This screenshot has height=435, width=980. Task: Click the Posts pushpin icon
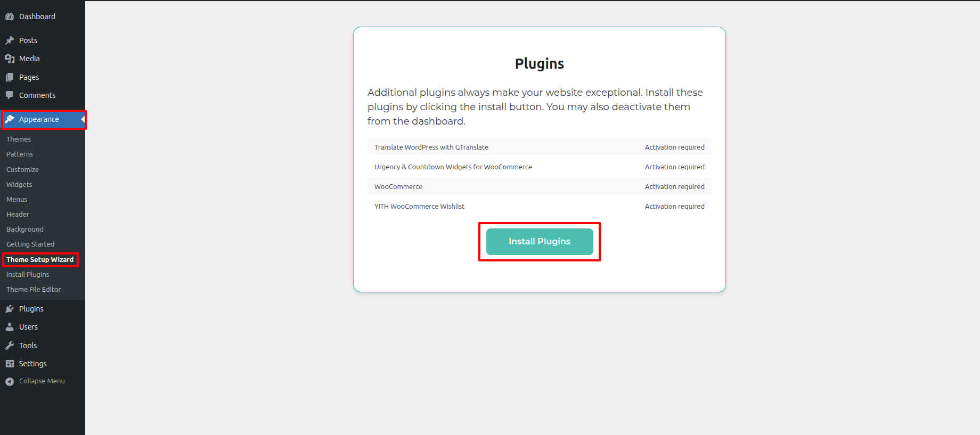coord(10,40)
